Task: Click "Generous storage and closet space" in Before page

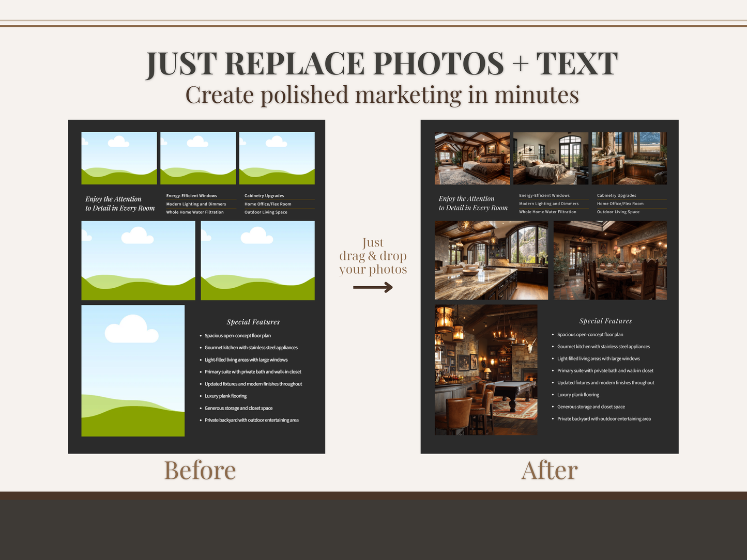Action: click(x=238, y=408)
